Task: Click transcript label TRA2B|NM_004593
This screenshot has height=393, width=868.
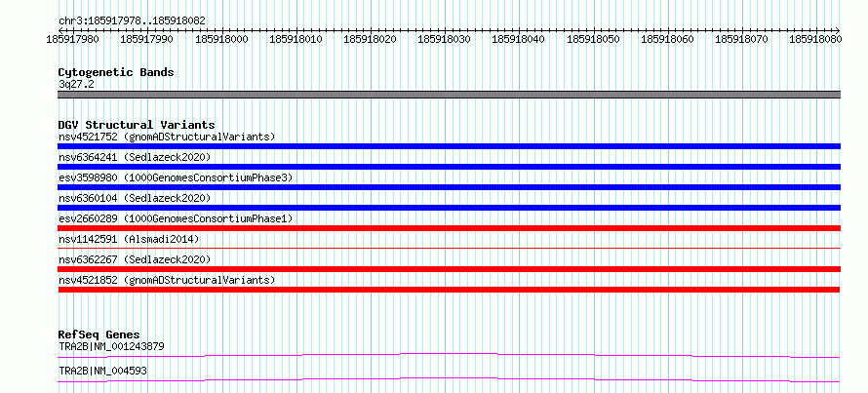Action: pos(102,371)
